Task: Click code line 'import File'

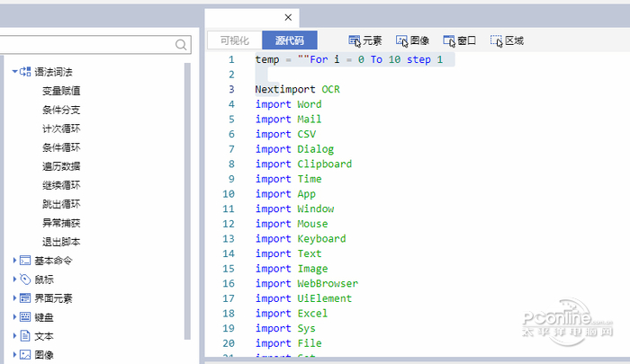Action: click(x=289, y=343)
